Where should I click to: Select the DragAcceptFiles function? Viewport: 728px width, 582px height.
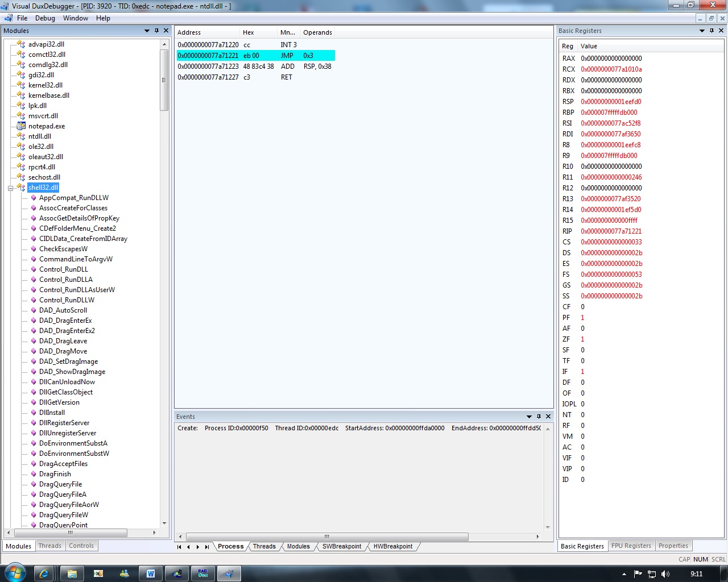[x=63, y=464]
